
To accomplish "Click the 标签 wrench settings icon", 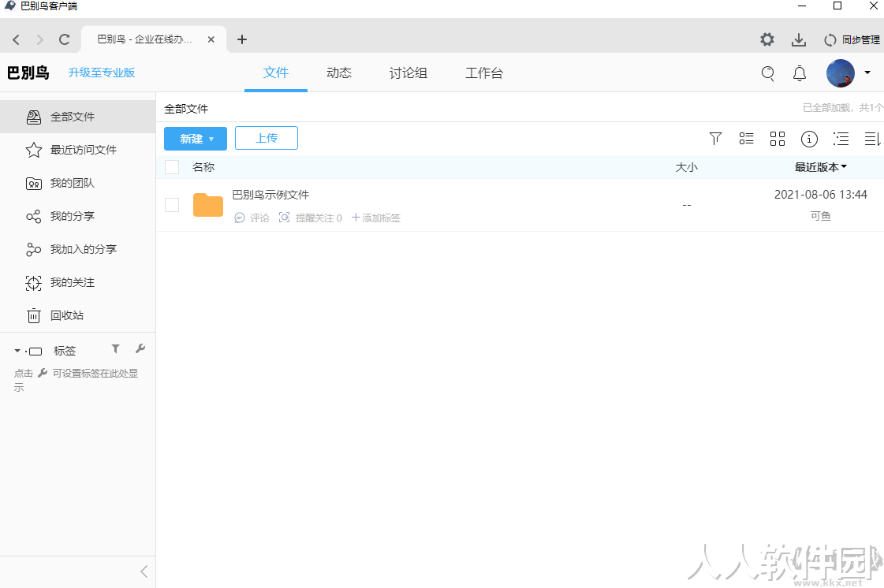I will [140, 349].
